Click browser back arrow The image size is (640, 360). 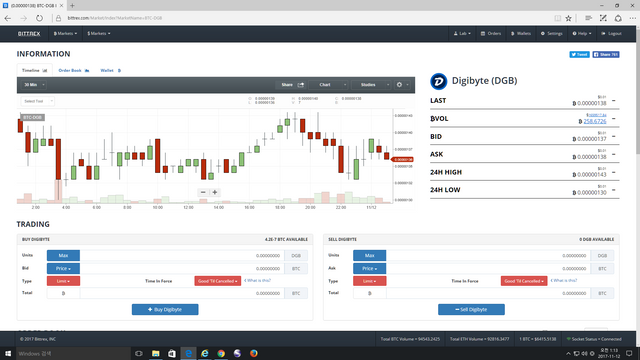8,18
